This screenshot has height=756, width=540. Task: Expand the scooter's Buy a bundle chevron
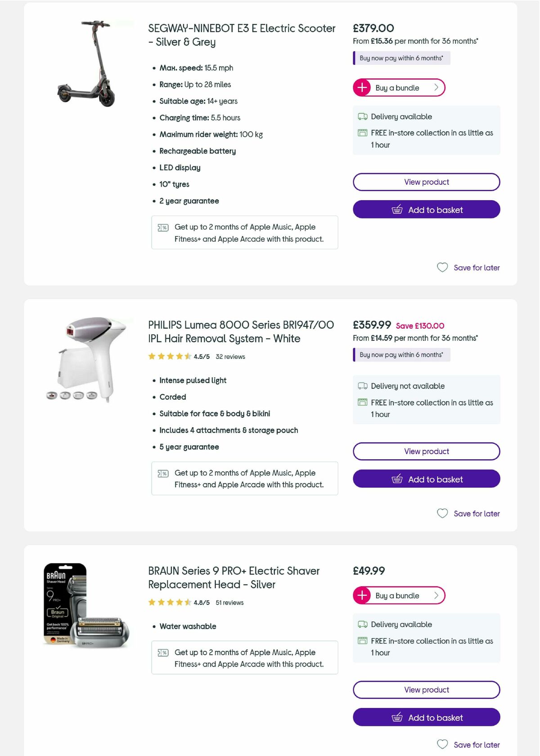(x=436, y=87)
